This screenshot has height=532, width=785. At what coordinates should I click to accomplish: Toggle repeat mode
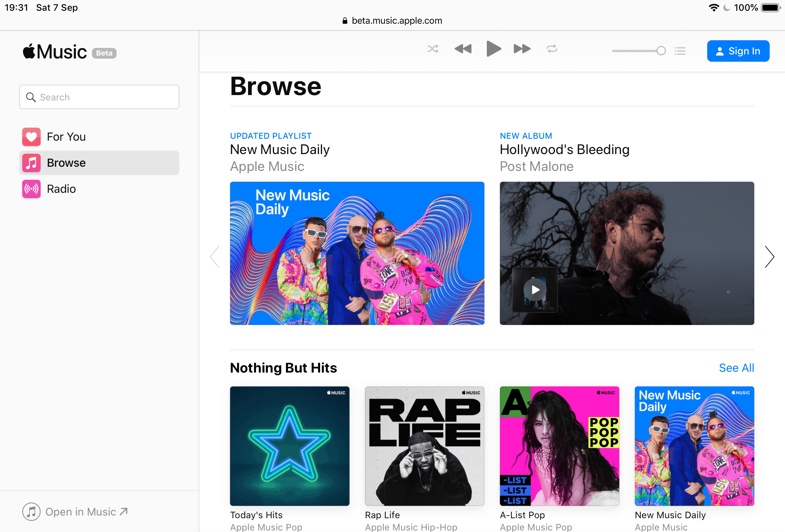[x=552, y=49]
